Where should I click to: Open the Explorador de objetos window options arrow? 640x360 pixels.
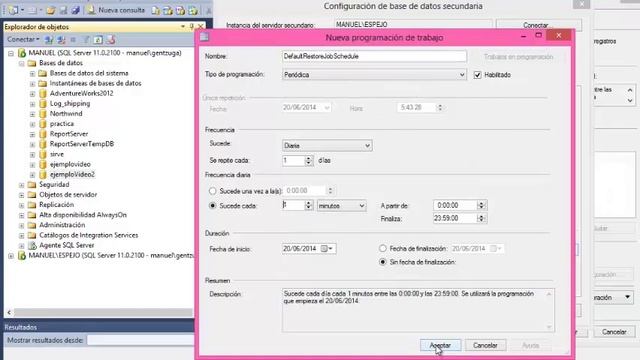(182, 27)
